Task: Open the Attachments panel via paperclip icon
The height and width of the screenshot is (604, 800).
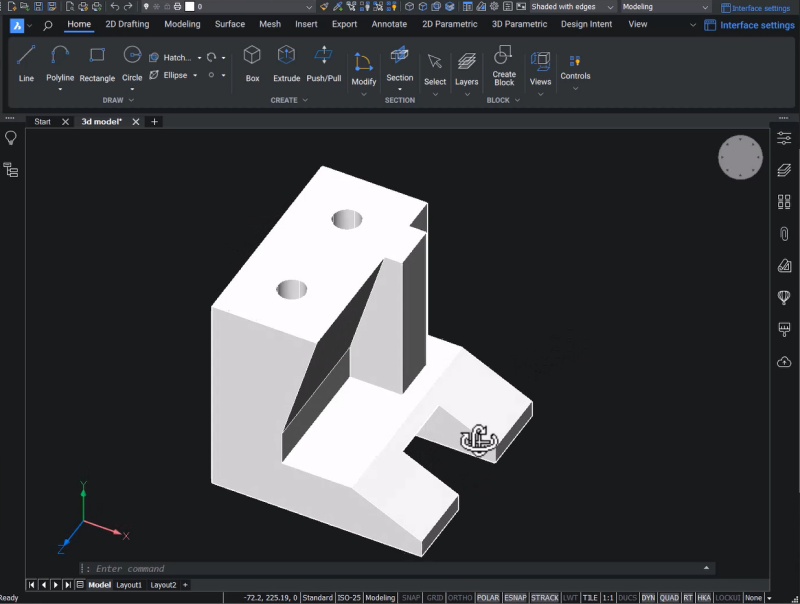Action: click(x=783, y=233)
